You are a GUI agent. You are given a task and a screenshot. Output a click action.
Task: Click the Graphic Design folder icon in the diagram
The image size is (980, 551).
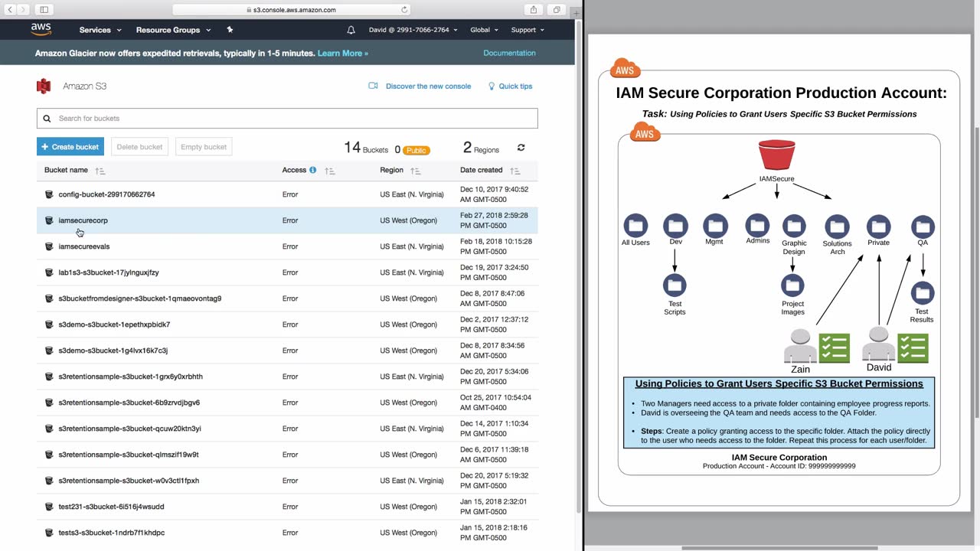[794, 226]
